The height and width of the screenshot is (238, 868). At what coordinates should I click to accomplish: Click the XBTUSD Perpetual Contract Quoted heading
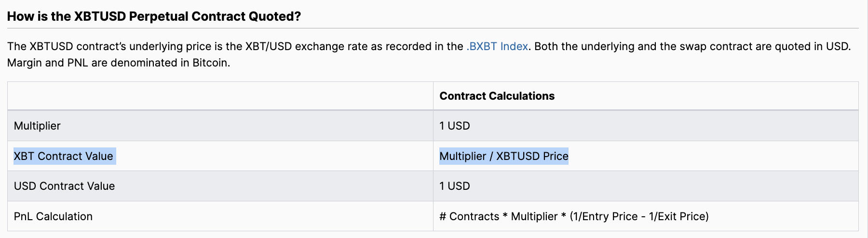point(154,16)
